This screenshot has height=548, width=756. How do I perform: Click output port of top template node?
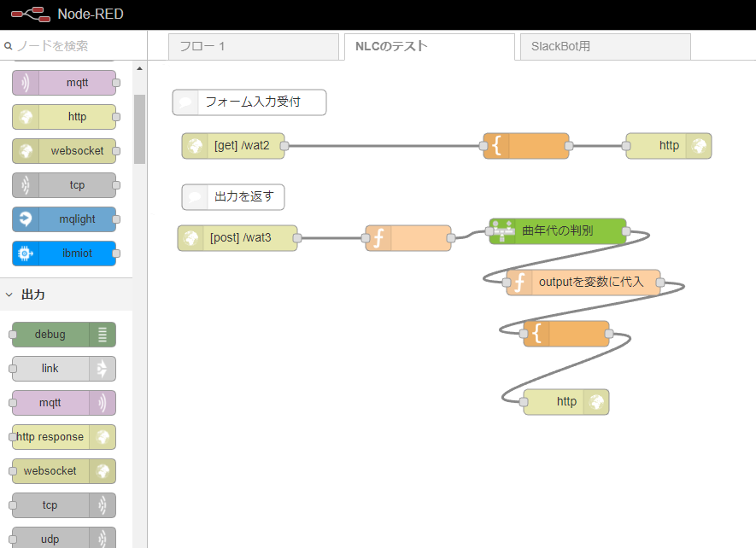tap(569, 146)
